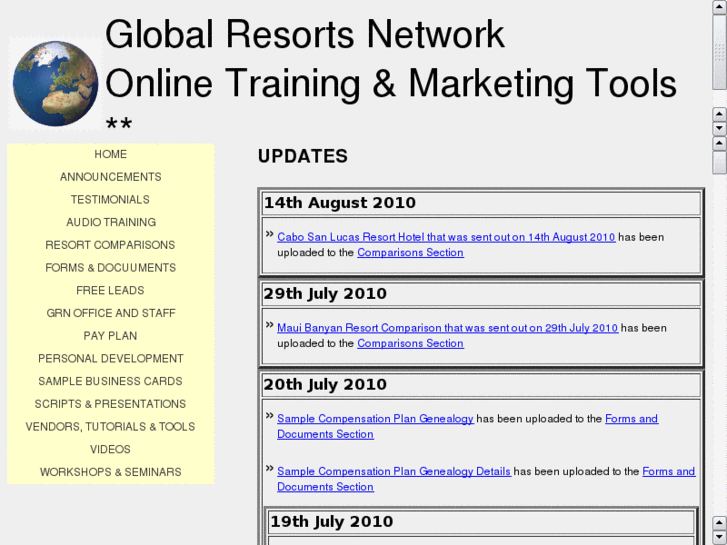Click the 19th July 2010 heading
This screenshot has width=727, height=545.
point(332,522)
